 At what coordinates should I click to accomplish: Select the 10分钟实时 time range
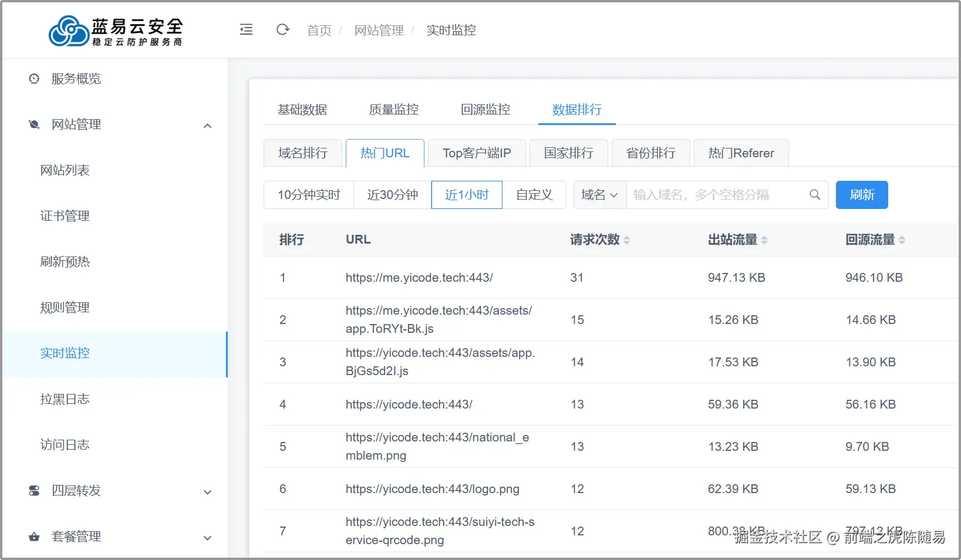[309, 195]
